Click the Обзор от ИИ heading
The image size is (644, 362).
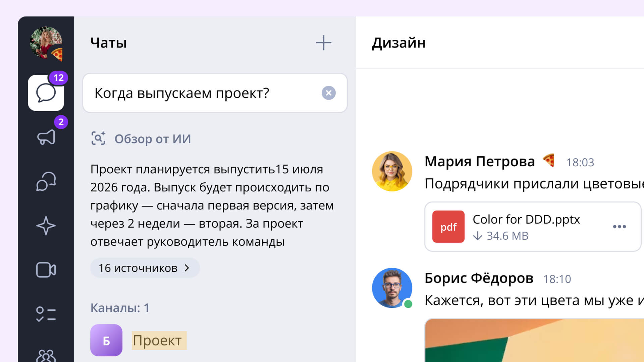pyautogui.click(x=152, y=139)
